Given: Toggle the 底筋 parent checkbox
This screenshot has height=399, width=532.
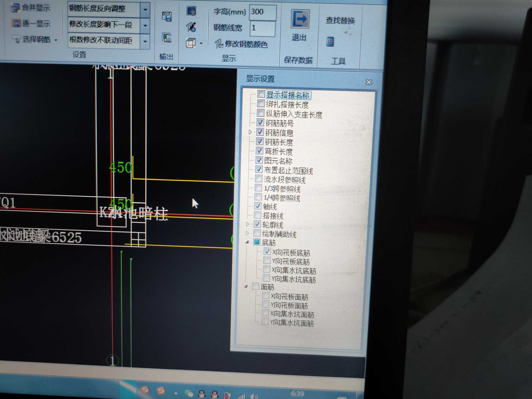Looking at the screenshot, I should pyautogui.click(x=257, y=242).
